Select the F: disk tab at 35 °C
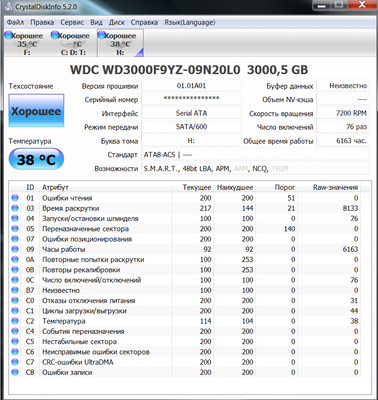Screen dimensions: 378x400 [27, 43]
